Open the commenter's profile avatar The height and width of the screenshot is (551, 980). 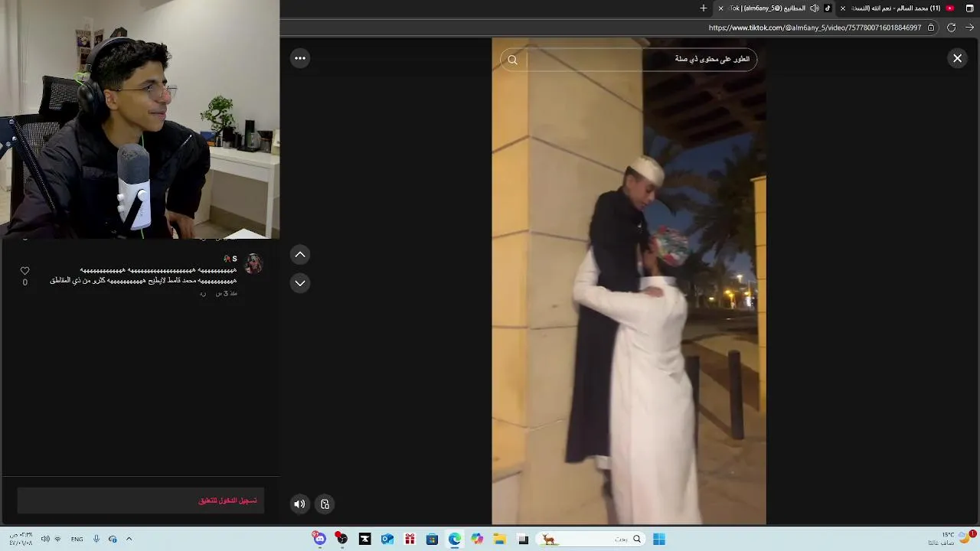click(253, 264)
